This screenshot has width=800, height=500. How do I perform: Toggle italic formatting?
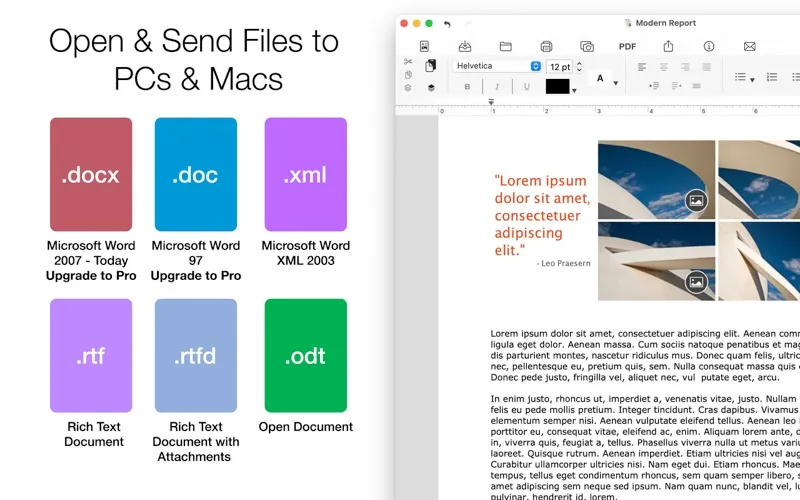497,87
